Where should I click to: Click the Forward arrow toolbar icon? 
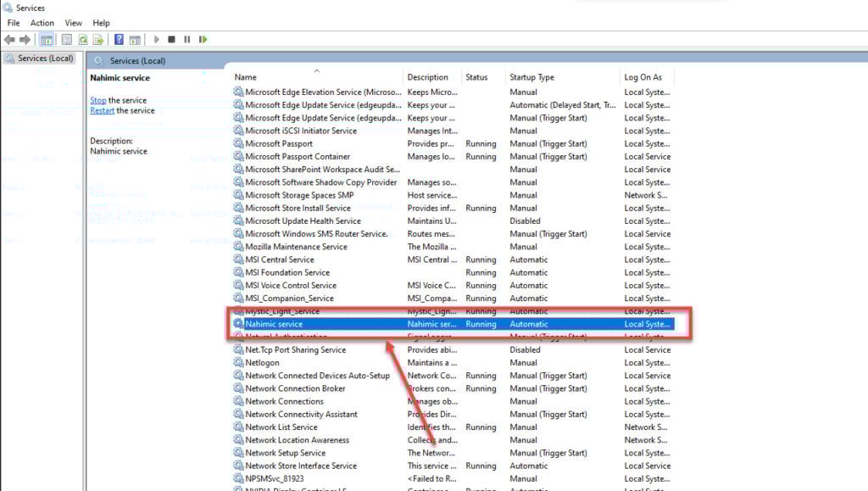point(25,39)
